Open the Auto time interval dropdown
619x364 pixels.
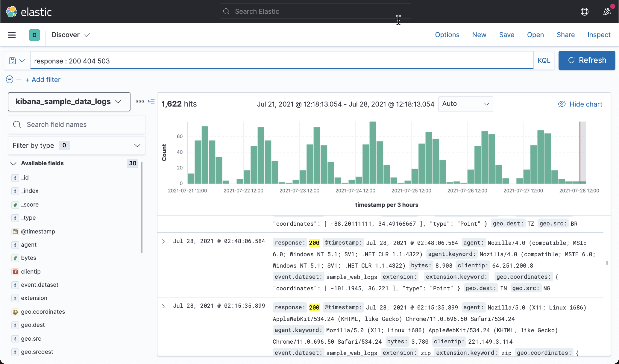pyautogui.click(x=465, y=104)
